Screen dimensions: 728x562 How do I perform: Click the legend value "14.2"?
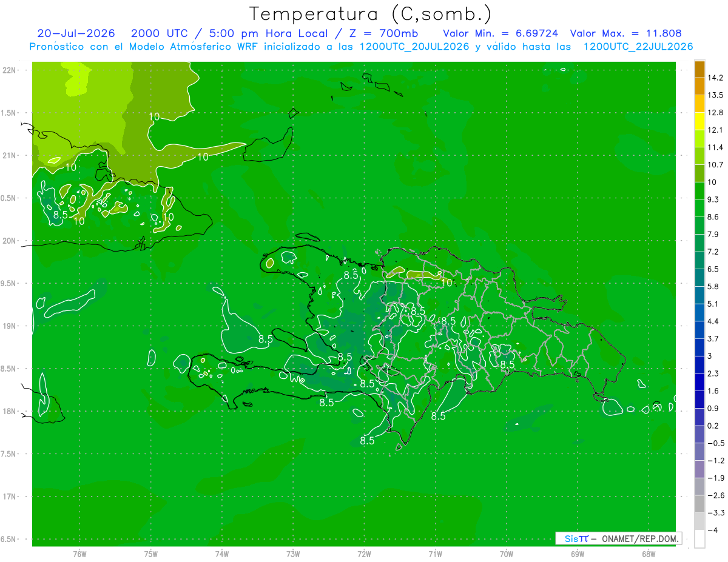(715, 78)
